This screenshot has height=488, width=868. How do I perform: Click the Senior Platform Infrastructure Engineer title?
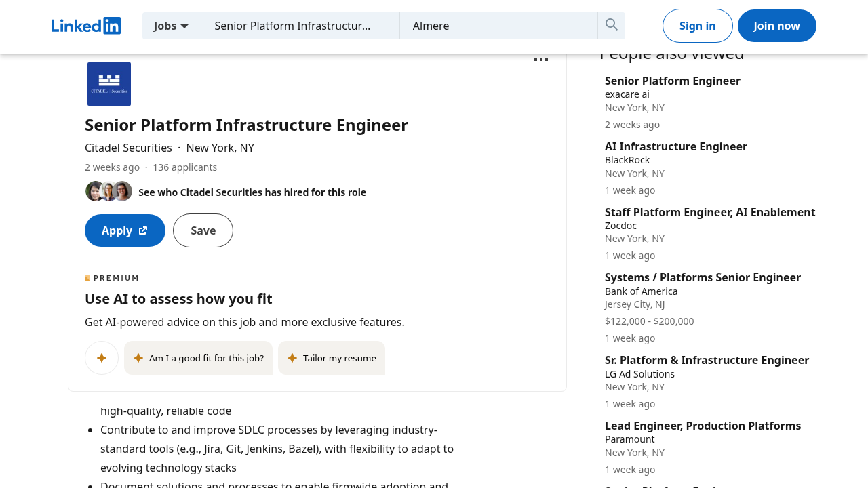[x=246, y=125]
